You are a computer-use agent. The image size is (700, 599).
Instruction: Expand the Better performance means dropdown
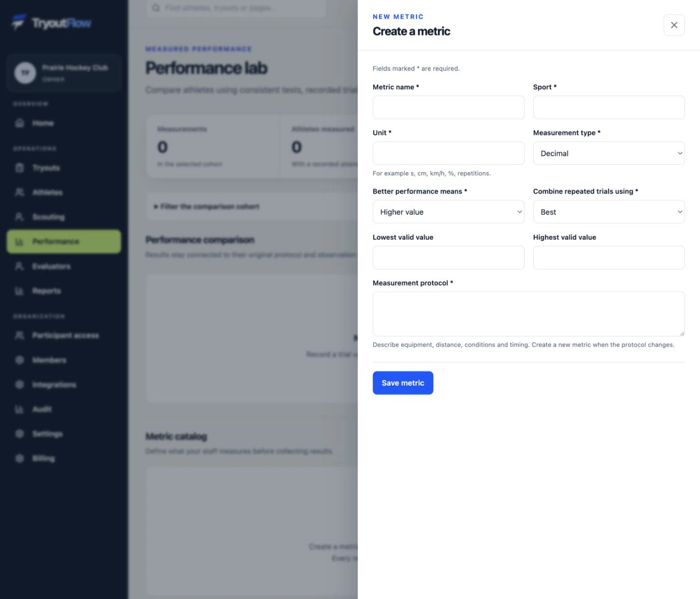448,212
